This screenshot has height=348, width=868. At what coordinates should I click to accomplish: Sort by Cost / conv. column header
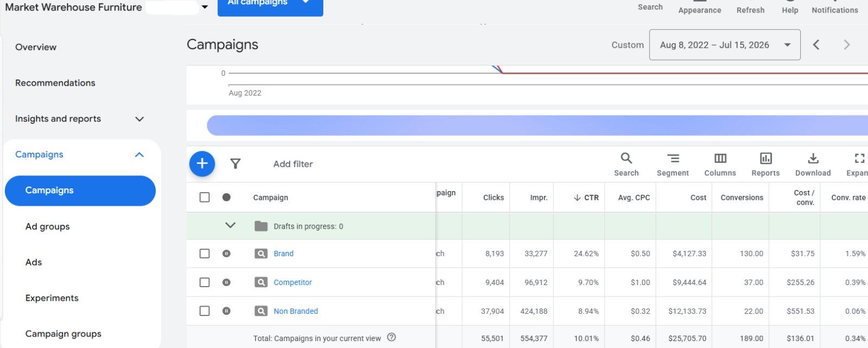point(804,198)
